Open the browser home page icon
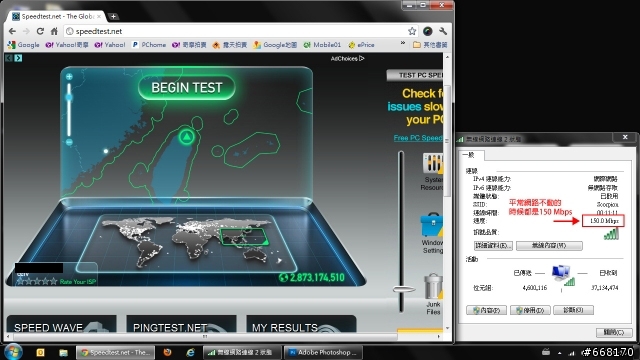This screenshot has height=360, width=640. pos(54,31)
